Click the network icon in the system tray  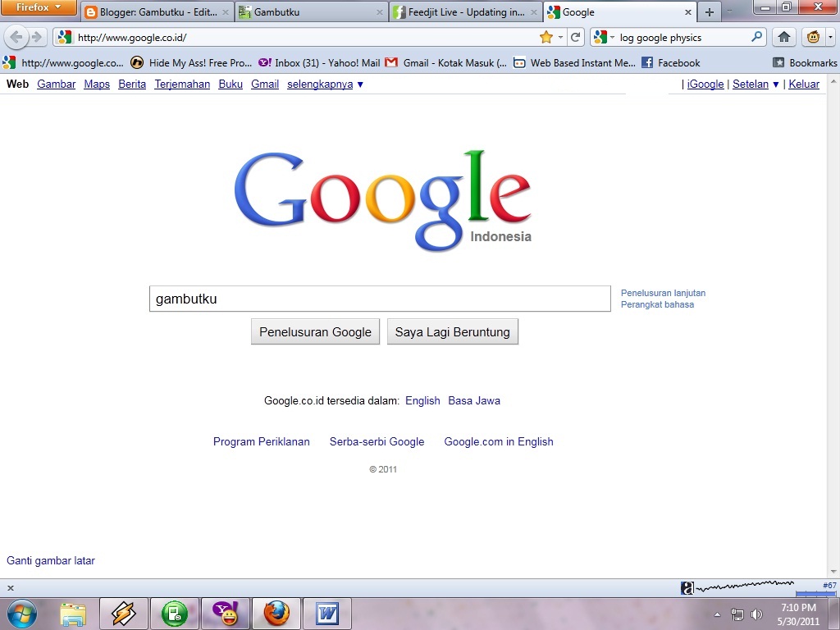[x=737, y=614]
